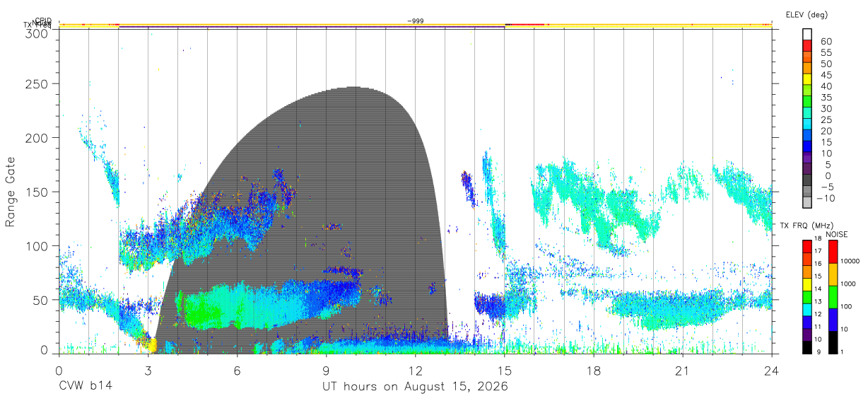Viewport: 868px width, 401px height.
Task: Click x-axis tick label '18'
Action: point(594,371)
